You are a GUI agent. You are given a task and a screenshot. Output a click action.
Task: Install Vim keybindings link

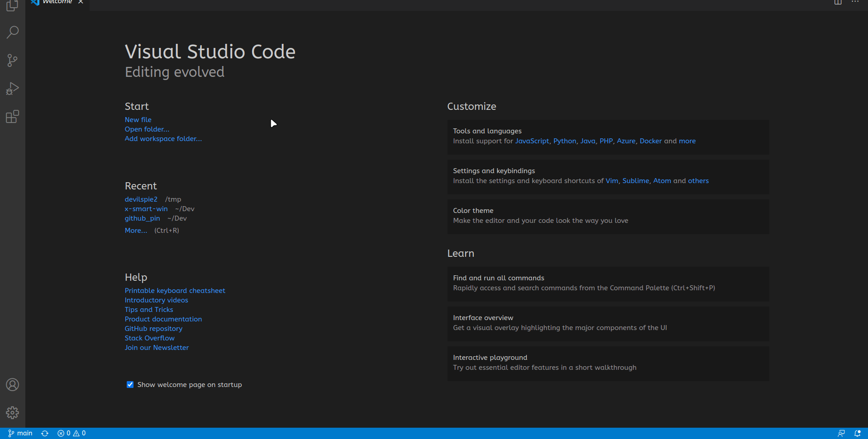pos(612,181)
